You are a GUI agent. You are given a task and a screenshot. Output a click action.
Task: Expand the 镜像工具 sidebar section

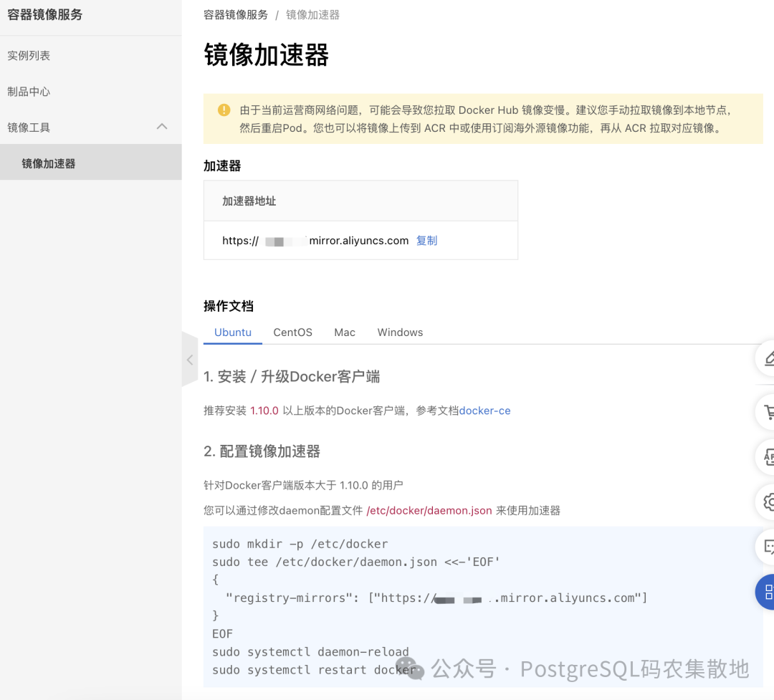click(x=91, y=128)
